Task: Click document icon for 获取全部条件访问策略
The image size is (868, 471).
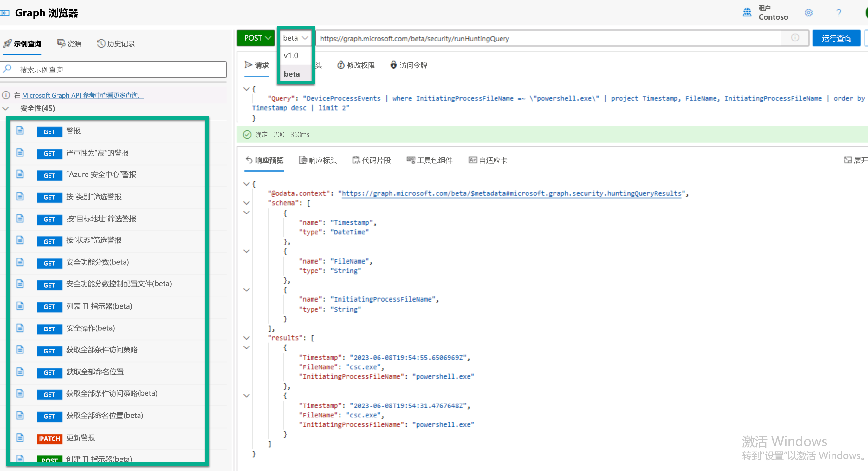Action: tap(20, 350)
